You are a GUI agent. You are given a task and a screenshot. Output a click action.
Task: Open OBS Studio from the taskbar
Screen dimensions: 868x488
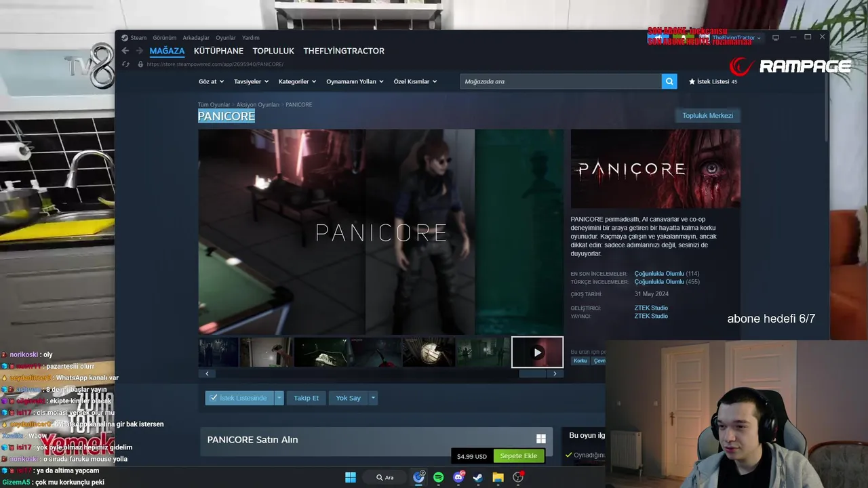[x=518, y=477]
